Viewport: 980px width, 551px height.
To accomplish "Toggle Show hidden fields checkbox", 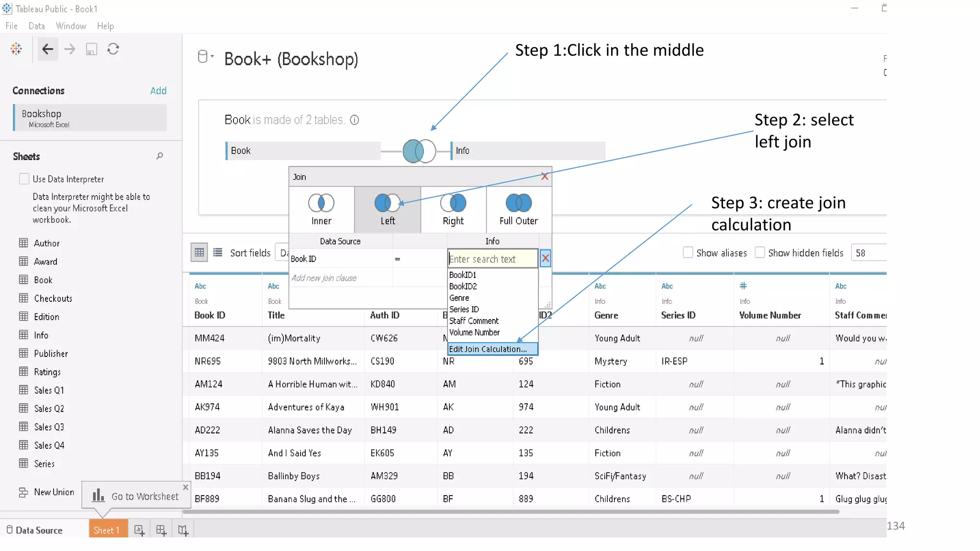I will (x=759, y=253).
